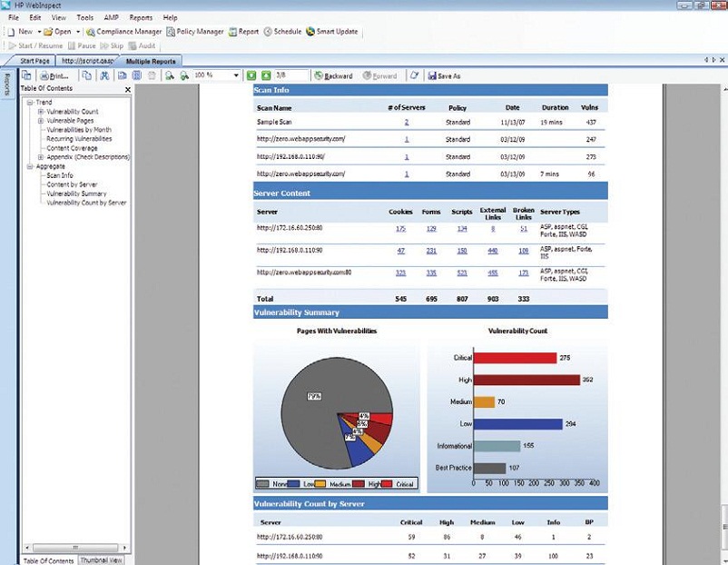Go to the previous report page (down-arrow green icon)
The width and height of the screenshot is (728, 565).
251,75
